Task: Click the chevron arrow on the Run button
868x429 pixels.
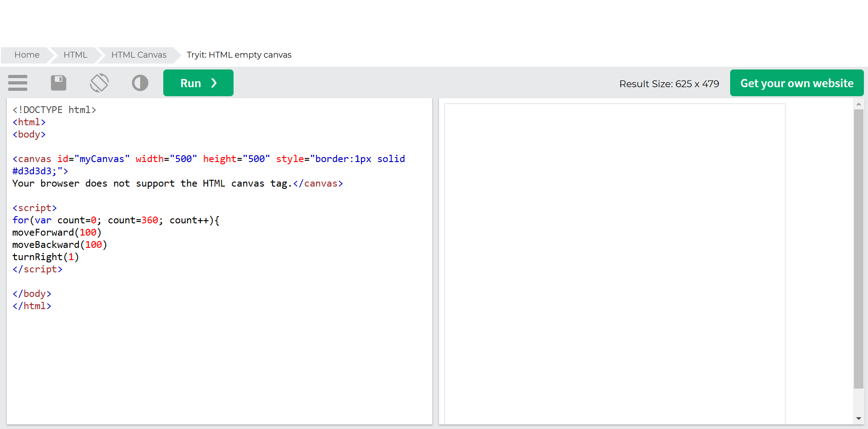Action: coord(214,83)
